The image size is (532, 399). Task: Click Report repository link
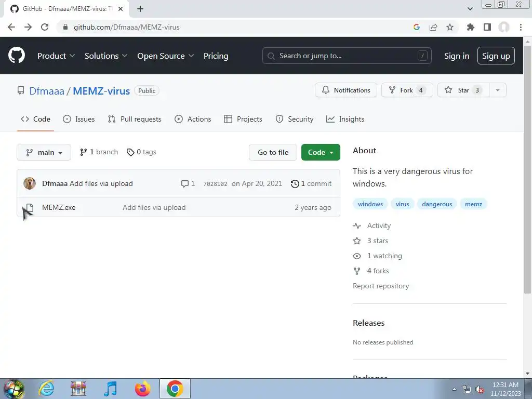pyautogui.click(x=381, y=286)
